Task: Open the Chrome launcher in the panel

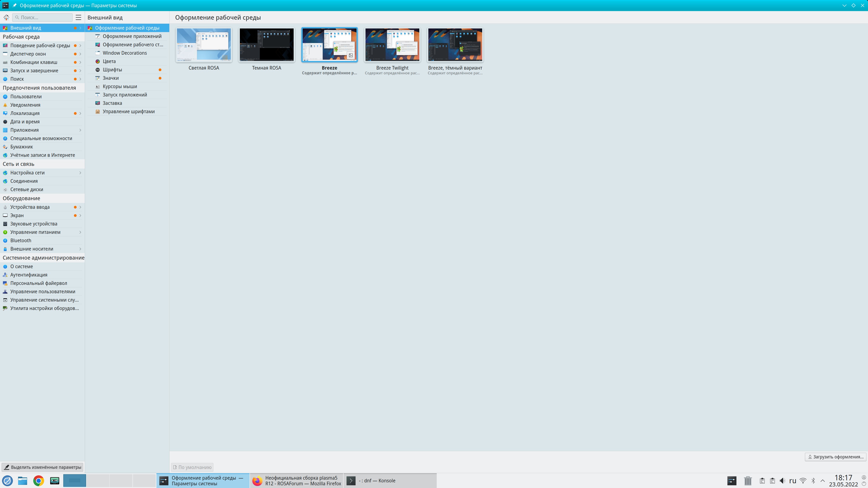Action: 38,481
